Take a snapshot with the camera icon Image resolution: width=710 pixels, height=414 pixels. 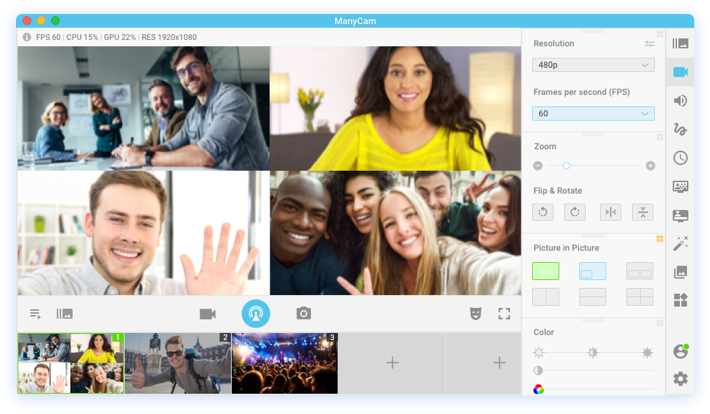pyautogui.click(x=303, y=313)
